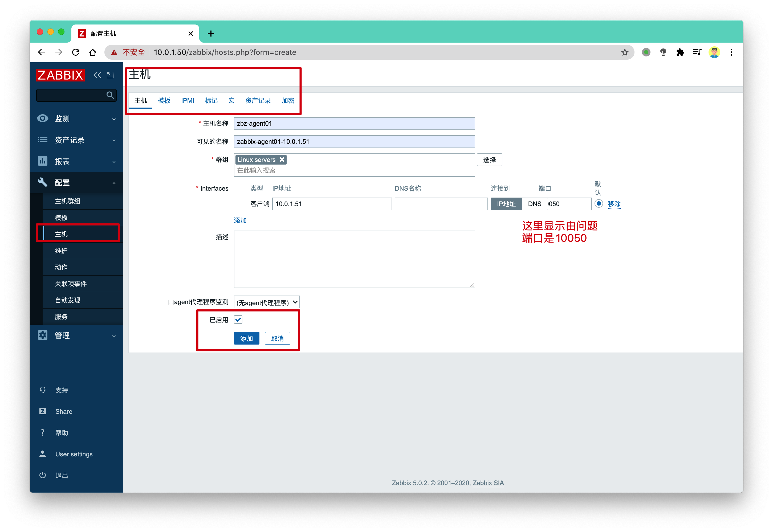This screenshot has width=773, height=532.
Task: Switch to the IPMI tab
Action: (x=188, y=101)
